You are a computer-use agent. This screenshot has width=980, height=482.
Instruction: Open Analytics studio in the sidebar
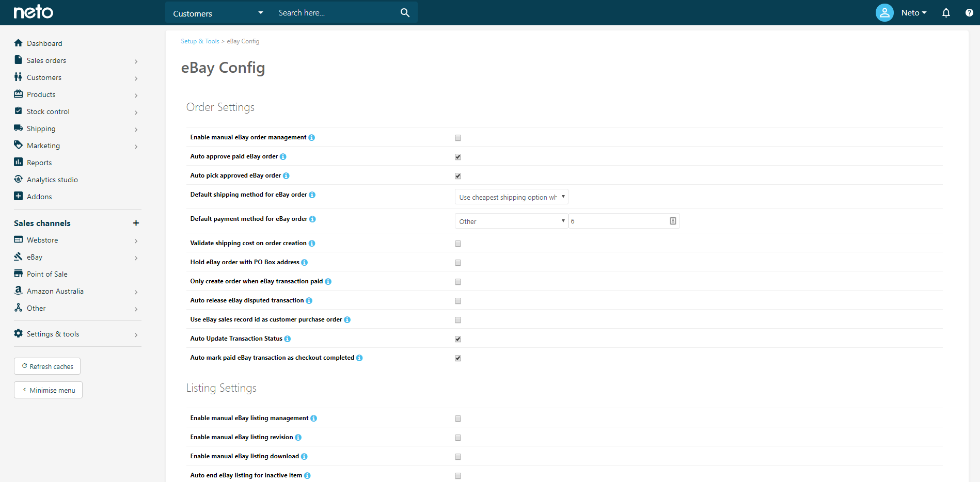click(52, 180)
